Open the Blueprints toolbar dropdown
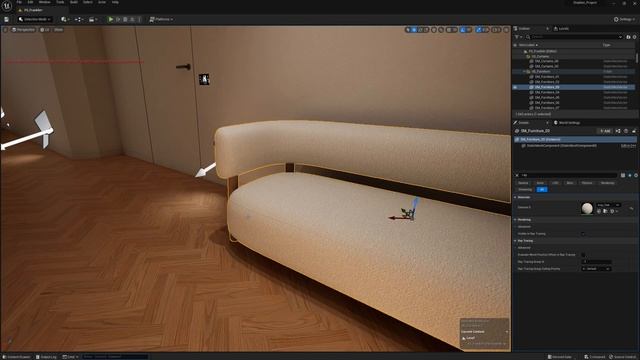The image size is (640, 360). 78,19
